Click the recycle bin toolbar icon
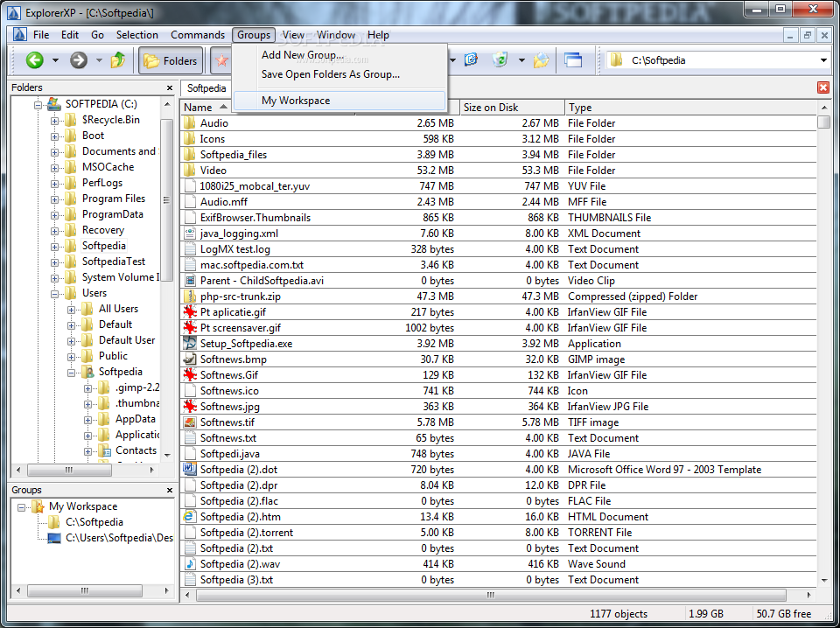 coord(500,60)
